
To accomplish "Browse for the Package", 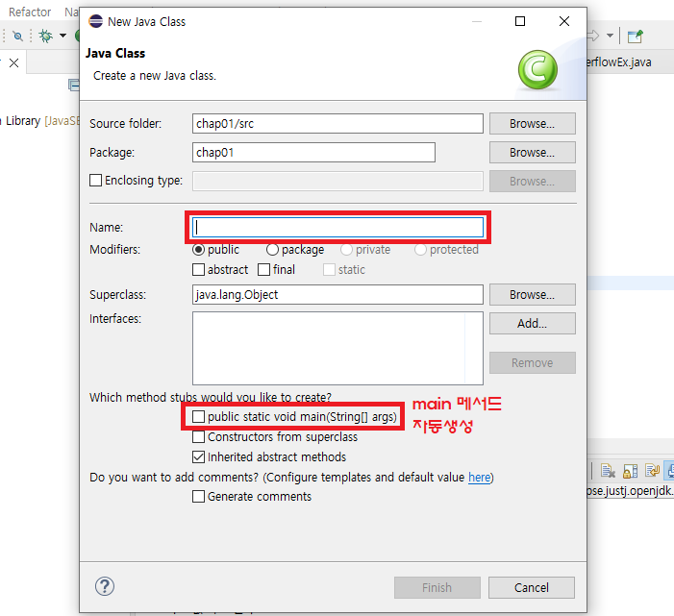I will 532,153.
